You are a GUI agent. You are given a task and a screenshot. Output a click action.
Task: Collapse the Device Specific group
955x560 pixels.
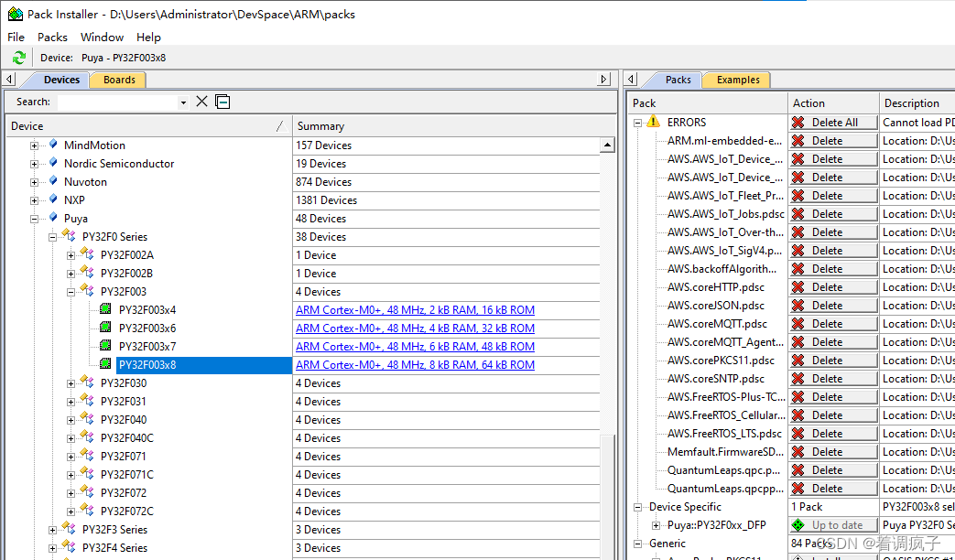click(x=637, y=507)
